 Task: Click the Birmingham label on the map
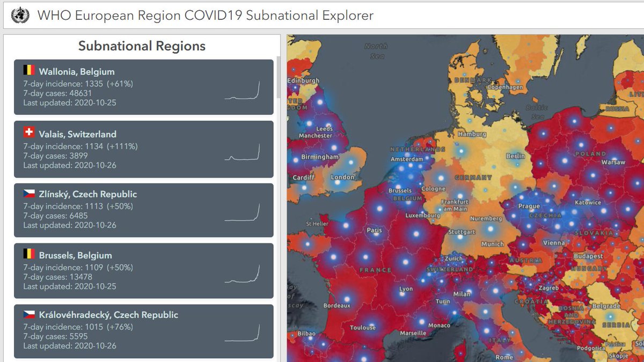click(x=320, y=157)
